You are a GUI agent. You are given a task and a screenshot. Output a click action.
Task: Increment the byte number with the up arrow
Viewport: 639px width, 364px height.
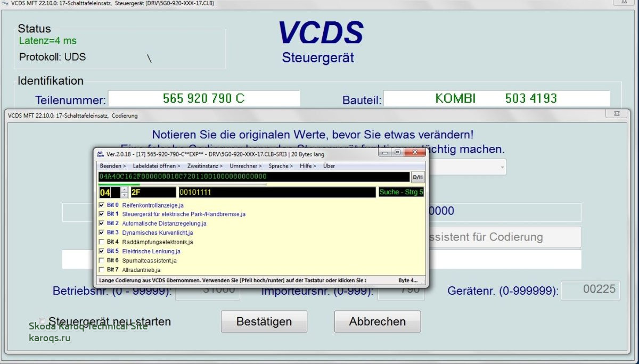[x=125, y=189]
